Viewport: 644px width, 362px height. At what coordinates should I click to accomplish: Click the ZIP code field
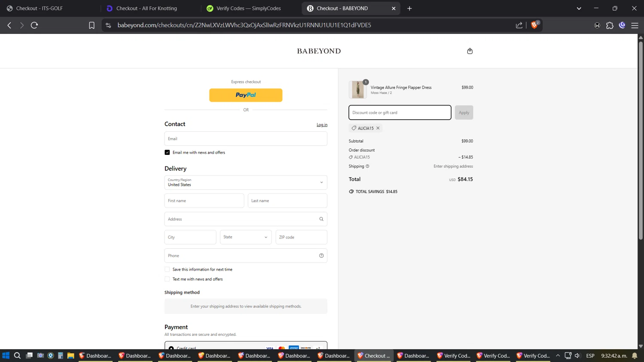pos(301,237)
